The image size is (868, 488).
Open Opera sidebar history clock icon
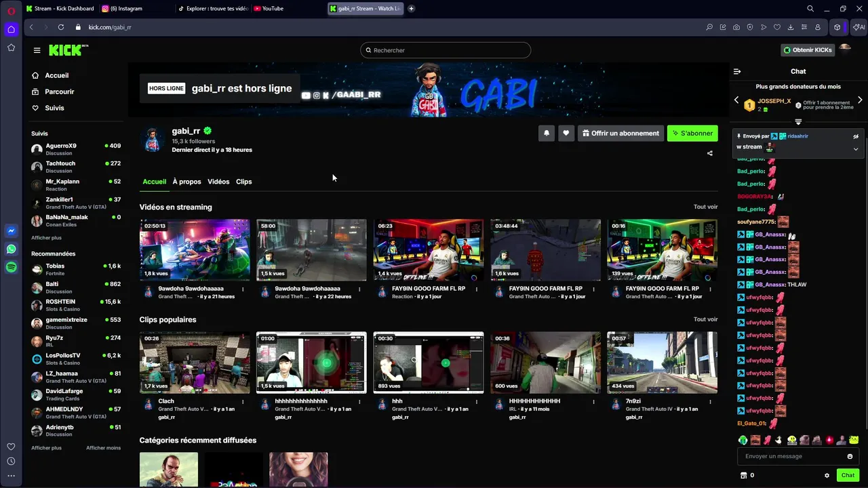(x=11, y=461)
